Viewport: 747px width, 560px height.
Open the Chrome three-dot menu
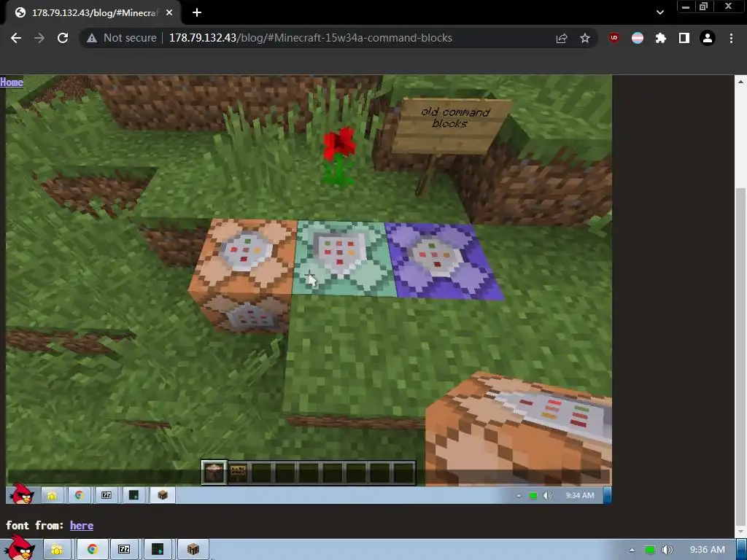pyautogui.click(x=731, y=38)
